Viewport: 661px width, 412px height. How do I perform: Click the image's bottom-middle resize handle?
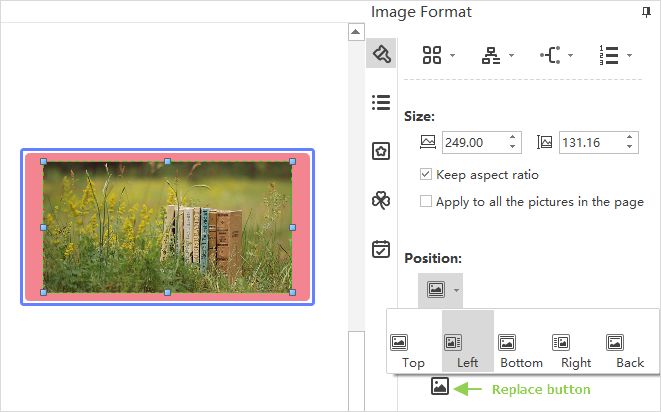[167, 292]
